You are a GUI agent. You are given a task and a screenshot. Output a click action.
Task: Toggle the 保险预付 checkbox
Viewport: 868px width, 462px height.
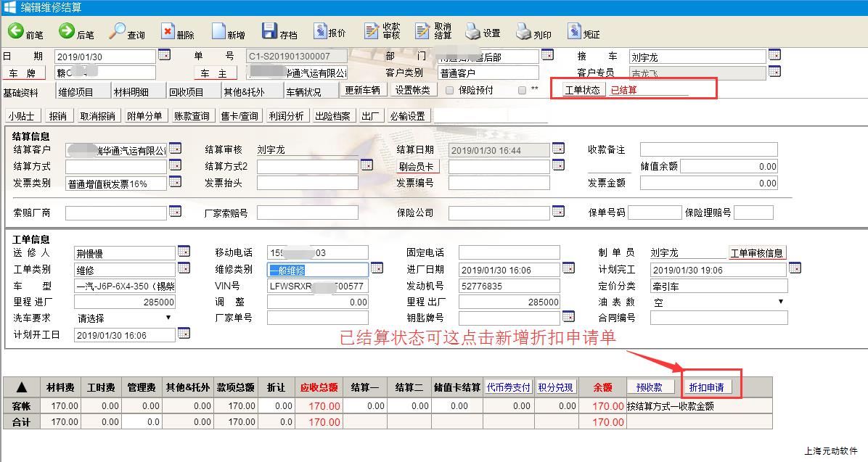450,91
